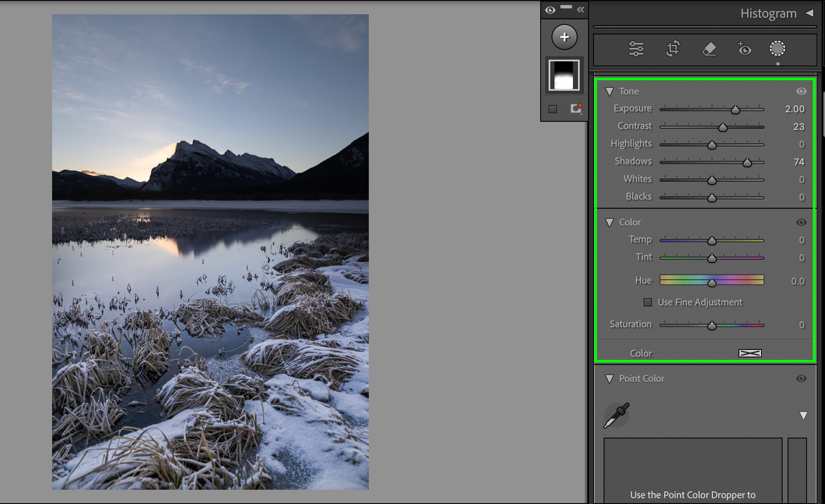Collapse masks panel with double chevron
Viewport: 825px width, 504px height.
581,10
